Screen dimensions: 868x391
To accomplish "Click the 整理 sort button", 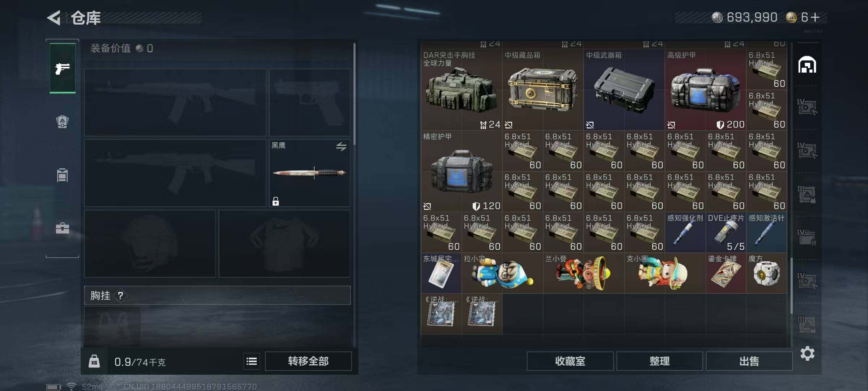I will (660, 361).
